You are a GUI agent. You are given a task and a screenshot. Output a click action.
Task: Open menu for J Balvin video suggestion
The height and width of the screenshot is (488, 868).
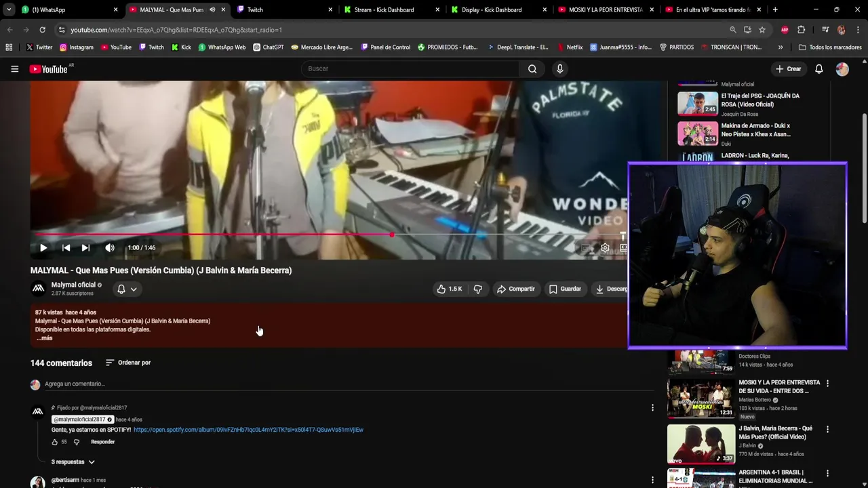point(827,429)
